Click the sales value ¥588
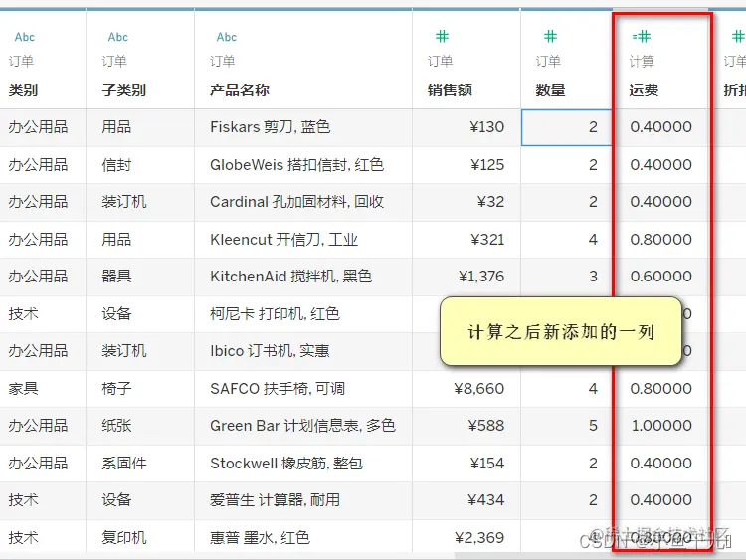746x560 pixels. [x=486, y=426]
